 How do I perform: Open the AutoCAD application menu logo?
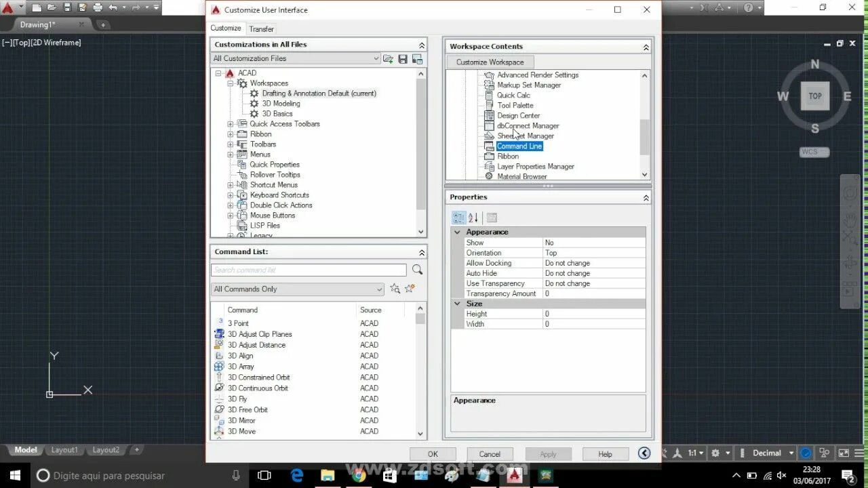click(x=7, y=8)
